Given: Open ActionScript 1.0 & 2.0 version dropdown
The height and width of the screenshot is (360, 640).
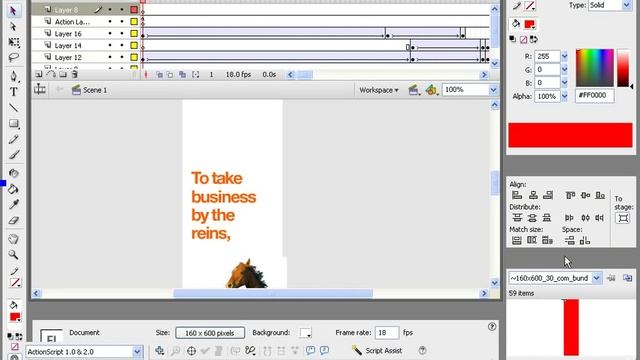Looking at the screenshot, I should (137, 351).
